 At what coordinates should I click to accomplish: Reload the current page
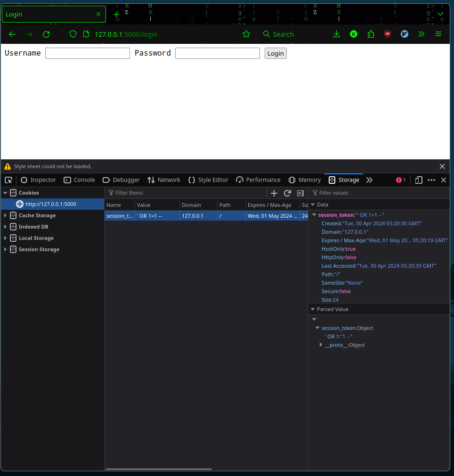click(x=46, y=34)
